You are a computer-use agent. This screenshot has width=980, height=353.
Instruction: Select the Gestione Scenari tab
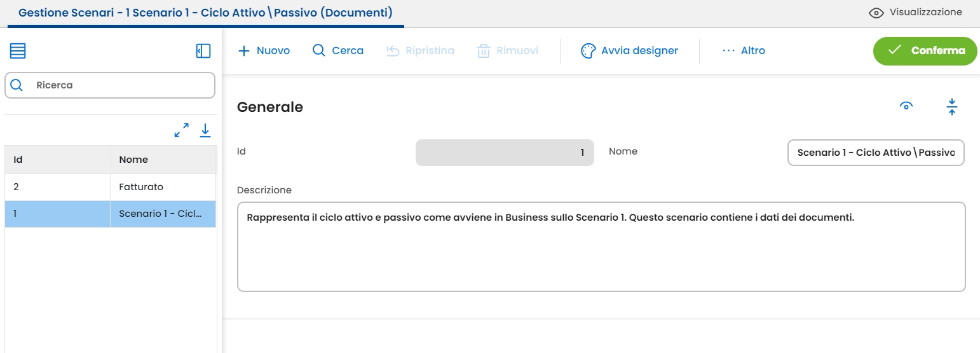205,13
